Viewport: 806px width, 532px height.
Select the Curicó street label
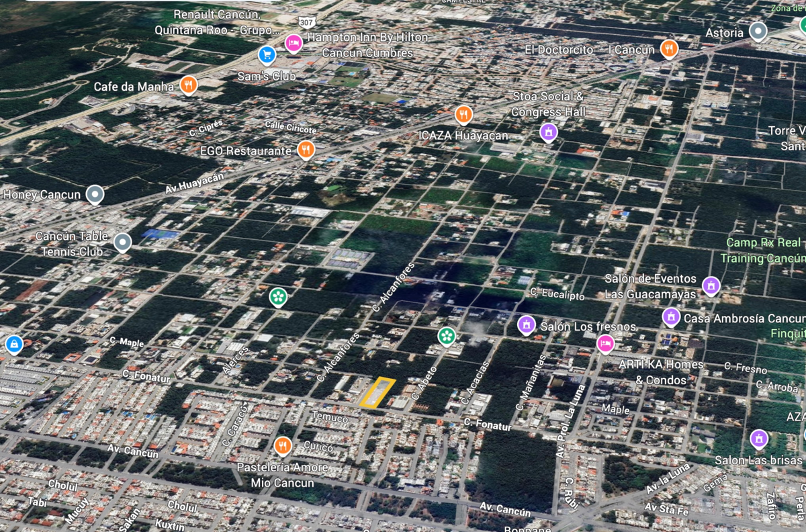coord(317,447)
